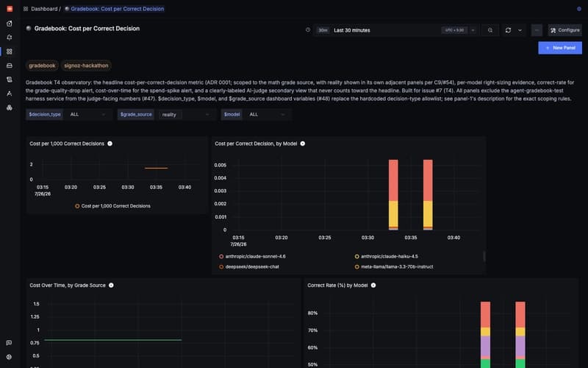Open refresh interval dropdown arrow
The image size is (588, 368).
tap(520, 30)
